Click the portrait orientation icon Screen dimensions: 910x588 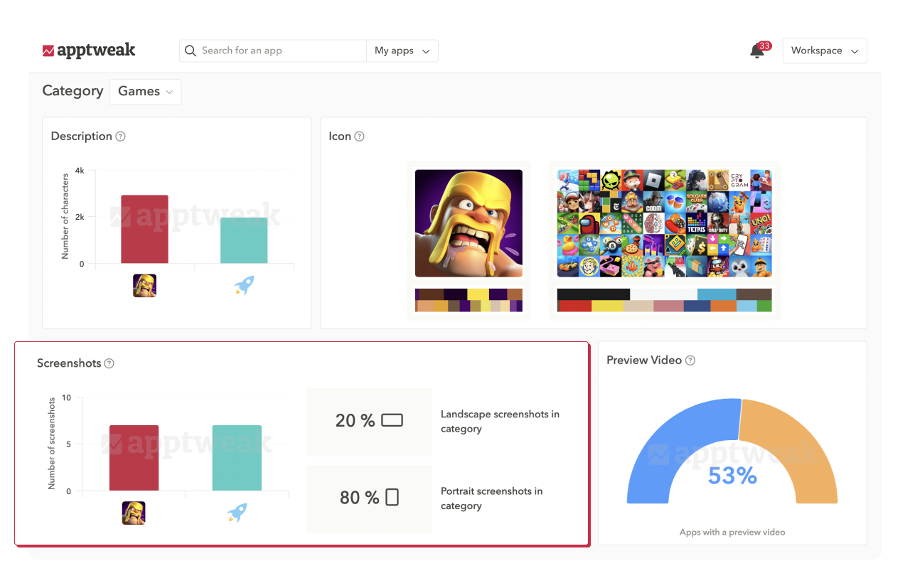(392, 498)
